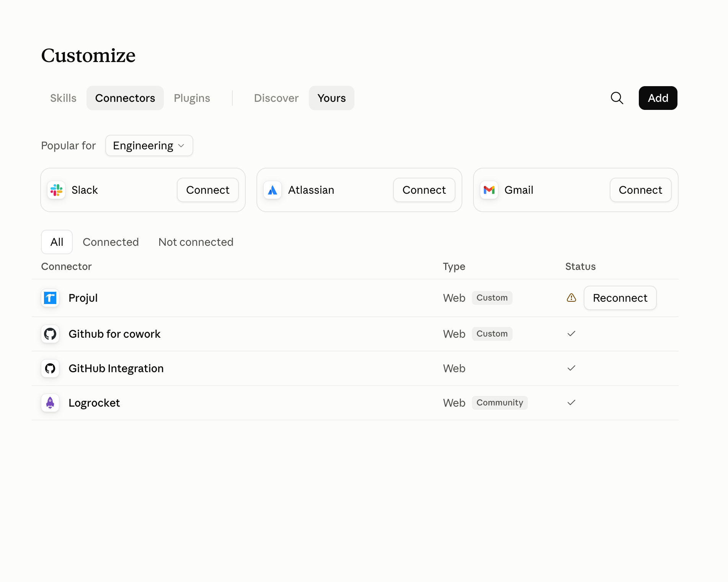The image size is (728, 582).
Task: Open the Engineering dropdown
Action: (x=149, y=145)
